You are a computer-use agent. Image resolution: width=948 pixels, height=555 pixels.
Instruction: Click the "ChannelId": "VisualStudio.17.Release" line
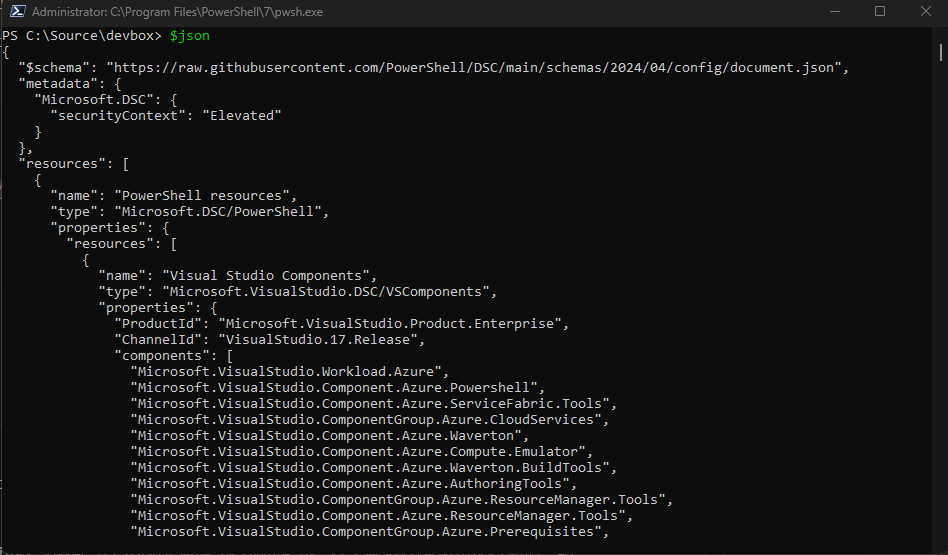(x=270, y=340)
